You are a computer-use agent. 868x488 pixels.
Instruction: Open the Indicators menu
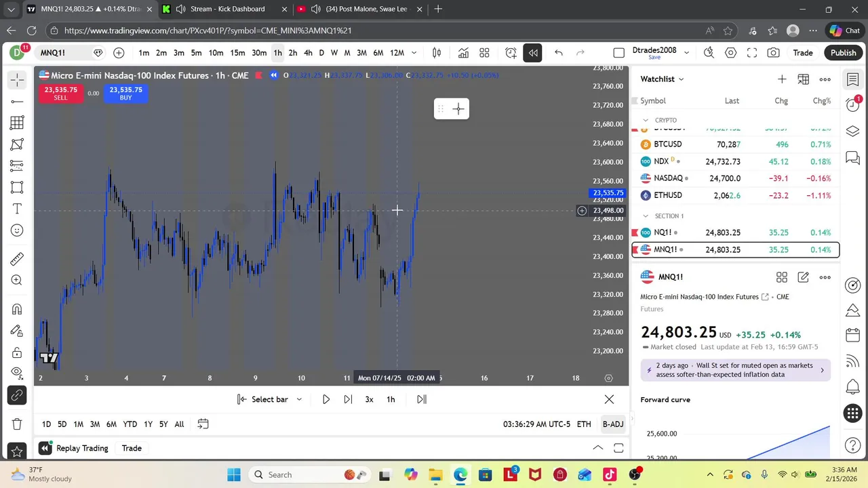point(463,53)
